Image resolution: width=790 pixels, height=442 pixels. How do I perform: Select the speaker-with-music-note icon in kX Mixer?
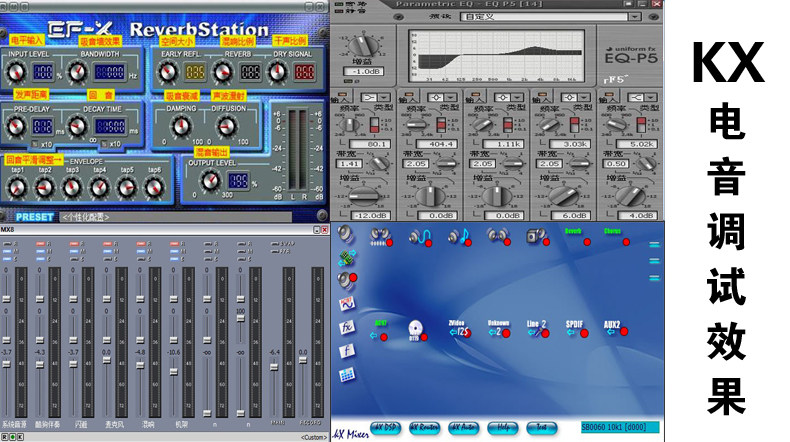click(458, 236)
